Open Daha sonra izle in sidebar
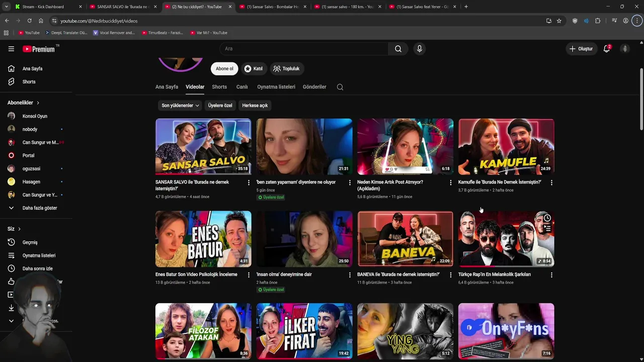This screenshot has width=644, height=362. click(36, 268)
